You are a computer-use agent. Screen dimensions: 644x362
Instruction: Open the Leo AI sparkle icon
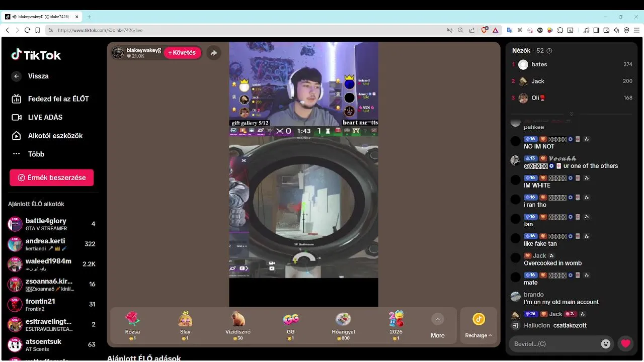pos(616,30)
